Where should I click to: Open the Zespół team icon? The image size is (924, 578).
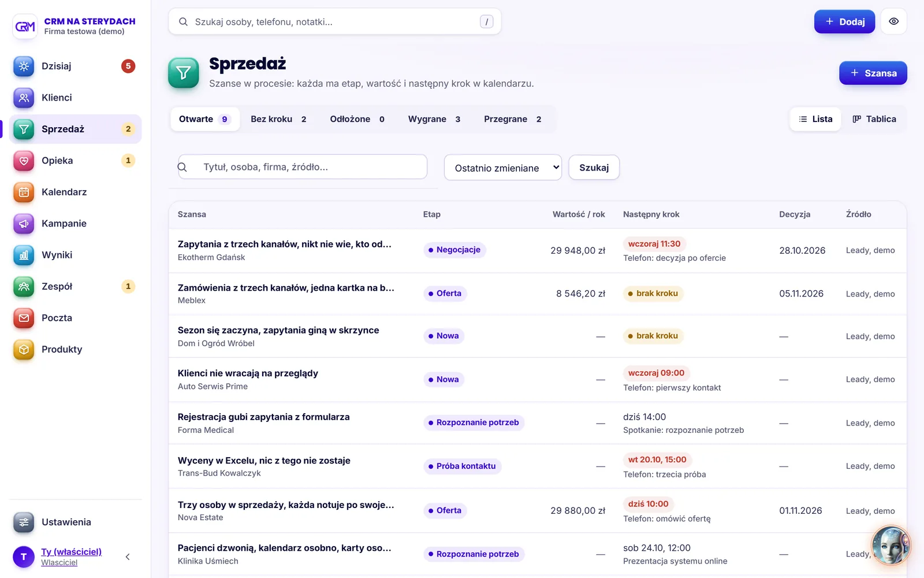click(x=24, y=287)
